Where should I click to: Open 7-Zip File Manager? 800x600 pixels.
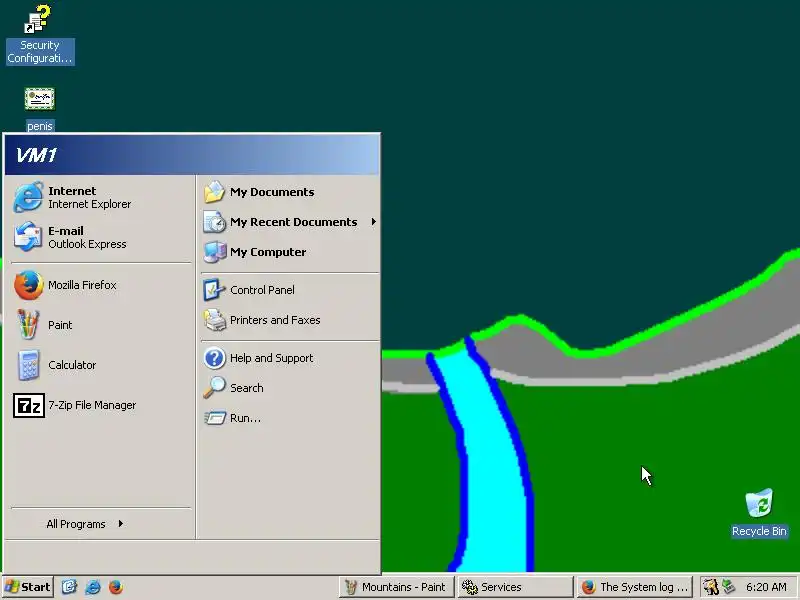click(x=101, y=405)
